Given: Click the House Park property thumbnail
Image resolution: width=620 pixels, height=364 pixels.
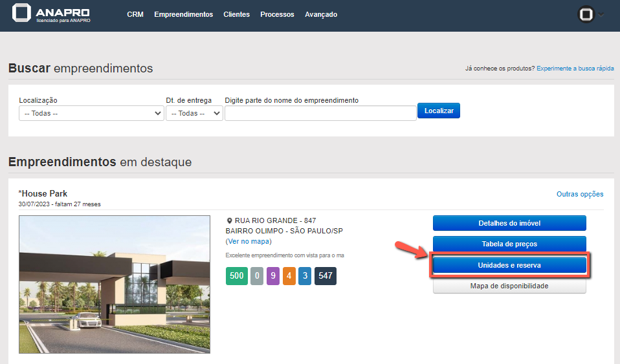Looking at the screenshot, I should [115, 284].
